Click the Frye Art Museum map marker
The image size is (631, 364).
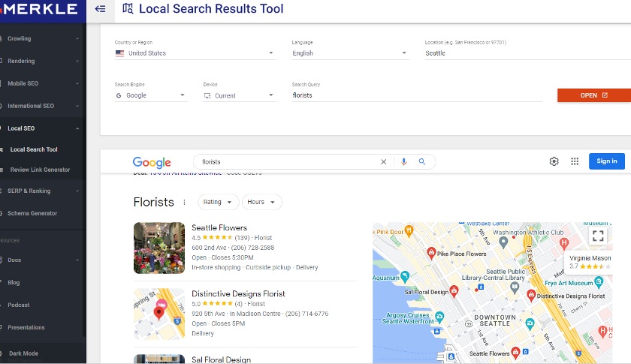tap(599, 282)
